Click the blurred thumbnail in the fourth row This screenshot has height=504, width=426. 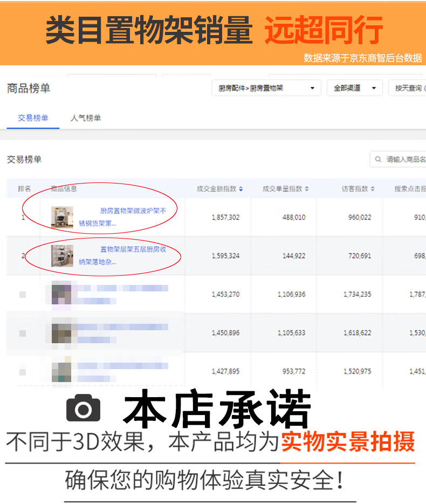click(62, 332)
